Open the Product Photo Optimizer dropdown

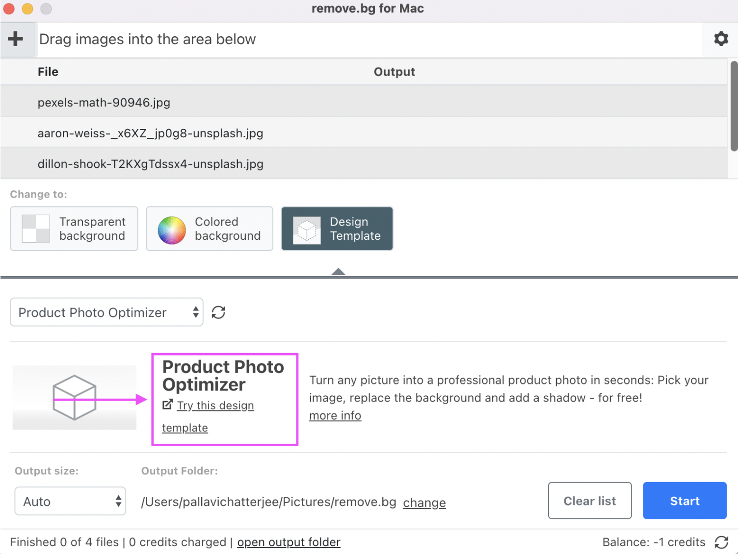[106, 312]
